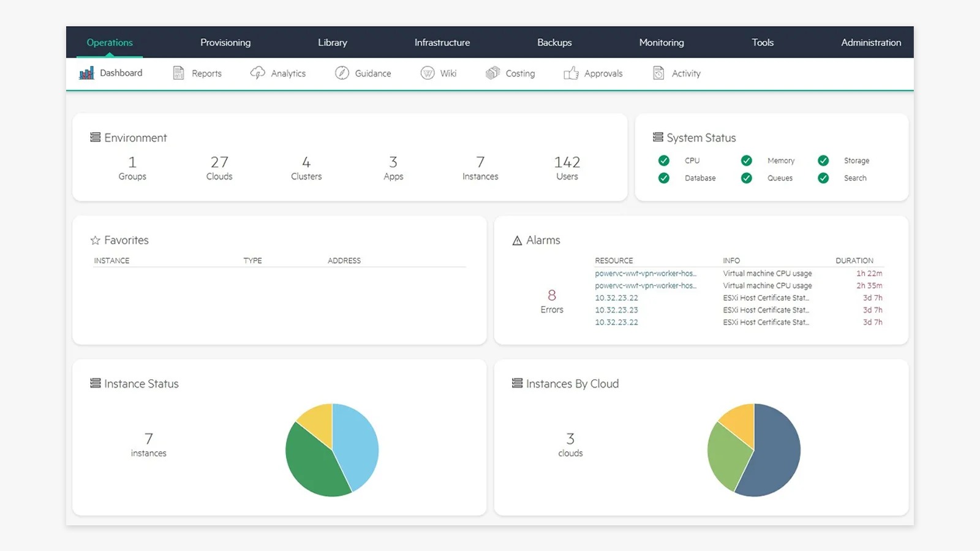
Task: Click the 27 Clouds environment count
Action: [219, 168]
